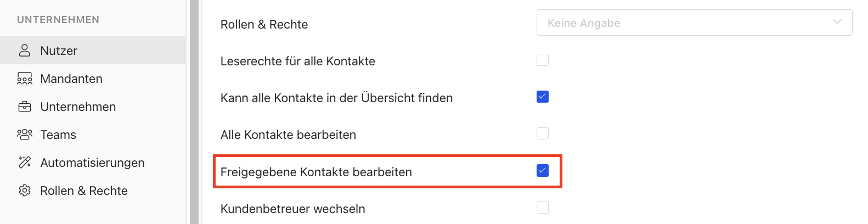The width and height of the screenshot is (868, 224).
Task: Click the Rollen & Rechte gear icon
Action: (x=25, y=191)
